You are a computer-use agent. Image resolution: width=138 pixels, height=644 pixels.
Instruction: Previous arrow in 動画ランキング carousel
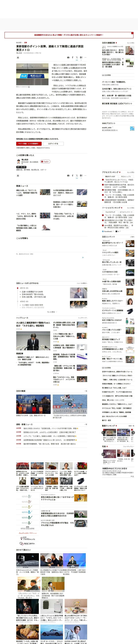point(103,433)
